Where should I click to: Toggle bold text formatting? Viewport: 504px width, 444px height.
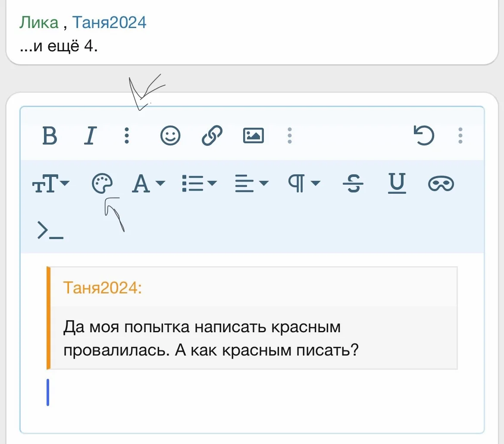(50, 136)
